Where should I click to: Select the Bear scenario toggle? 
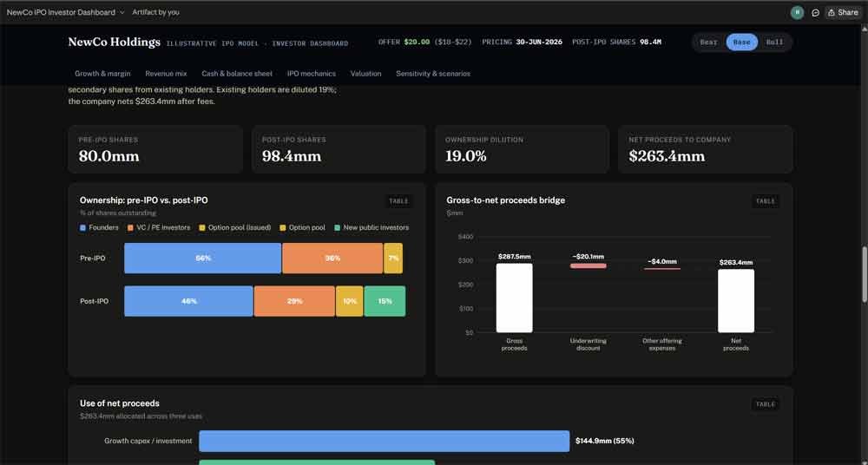point(708,42)
